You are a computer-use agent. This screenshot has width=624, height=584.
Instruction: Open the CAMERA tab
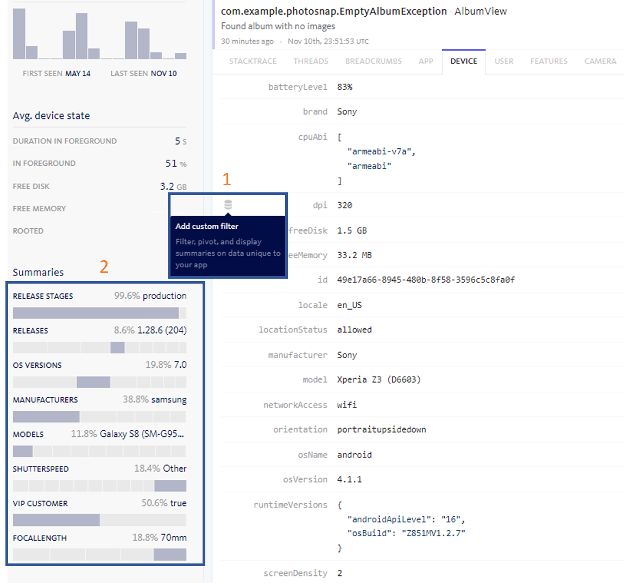[x=600, y=61]
